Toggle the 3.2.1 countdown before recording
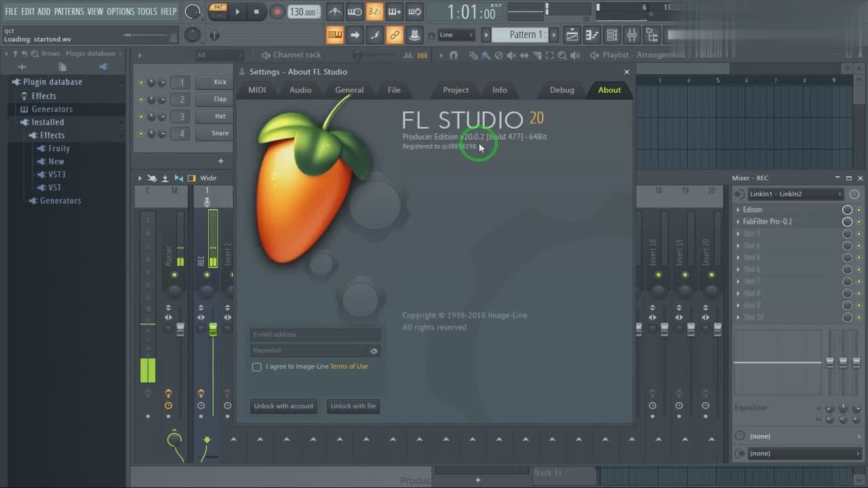This screenshot has width=868, height=488. 374,12
